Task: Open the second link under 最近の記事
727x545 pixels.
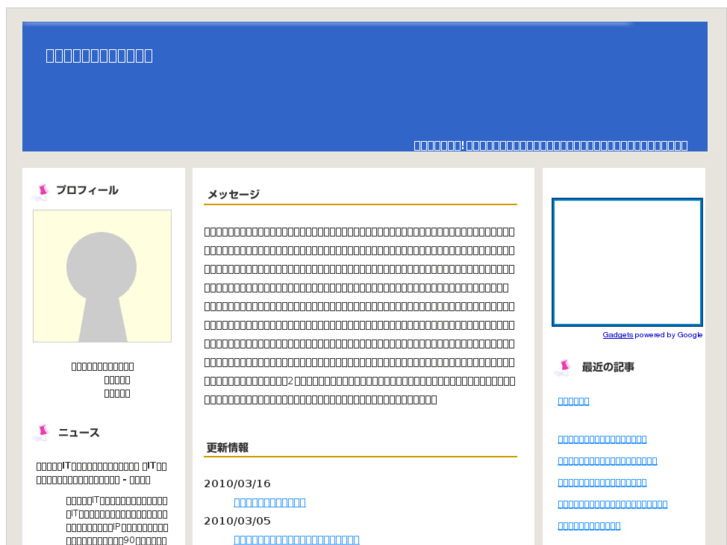Action: (602, 439)
